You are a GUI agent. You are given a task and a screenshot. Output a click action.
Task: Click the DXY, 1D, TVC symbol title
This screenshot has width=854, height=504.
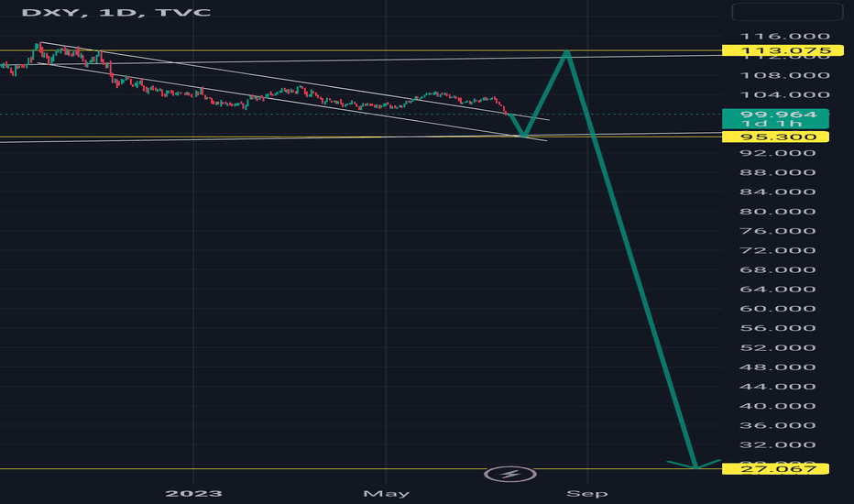tap(116, 13)
